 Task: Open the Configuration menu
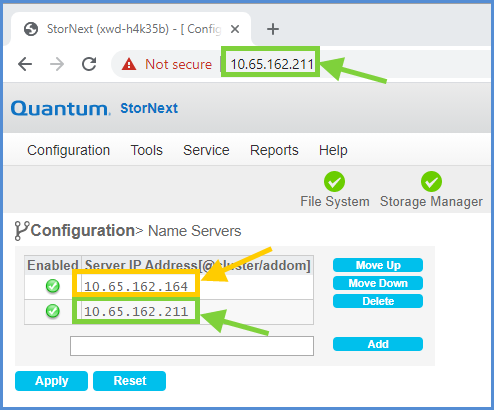click(x=69, y=150)
